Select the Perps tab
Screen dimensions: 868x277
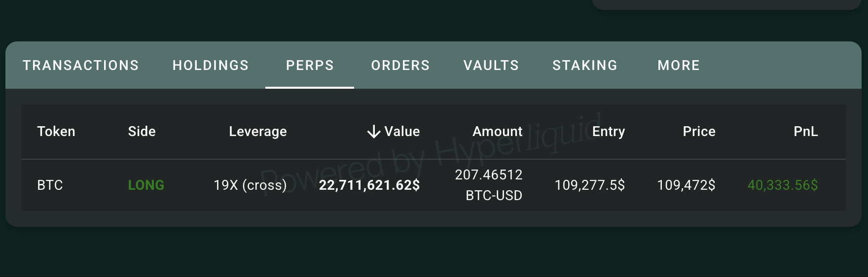(310, 66)
